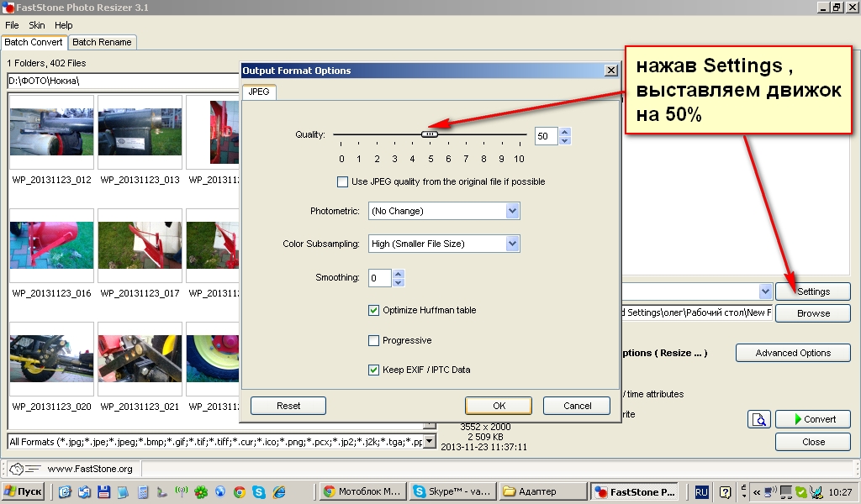Click the Browse button
The height and width of the screenshot is (504, 861).
[813, 313]
